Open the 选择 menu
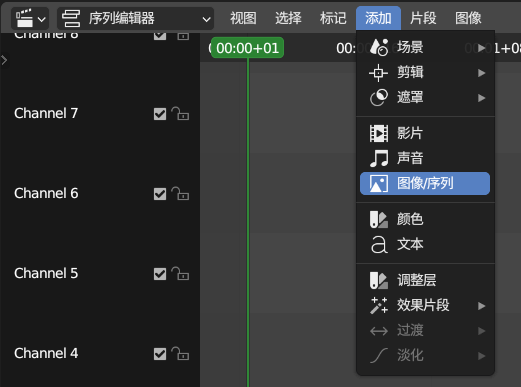The image size is (521, 387). click(x=288, y=18)
